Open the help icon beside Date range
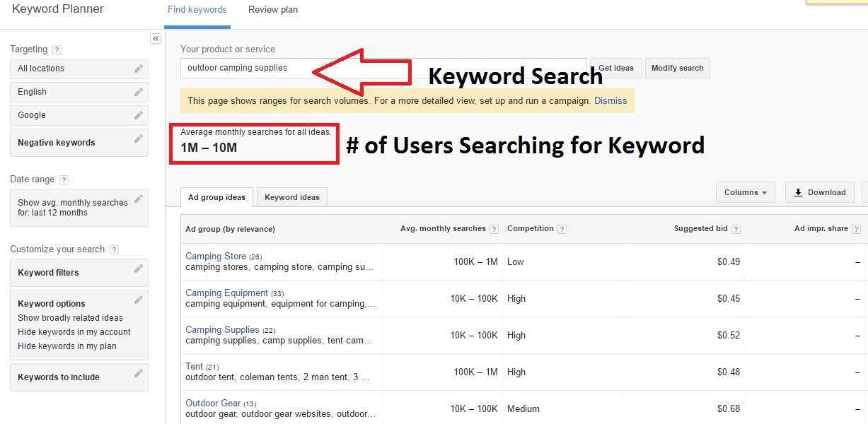Screen dimensions: 868x424 pos(64,180)
